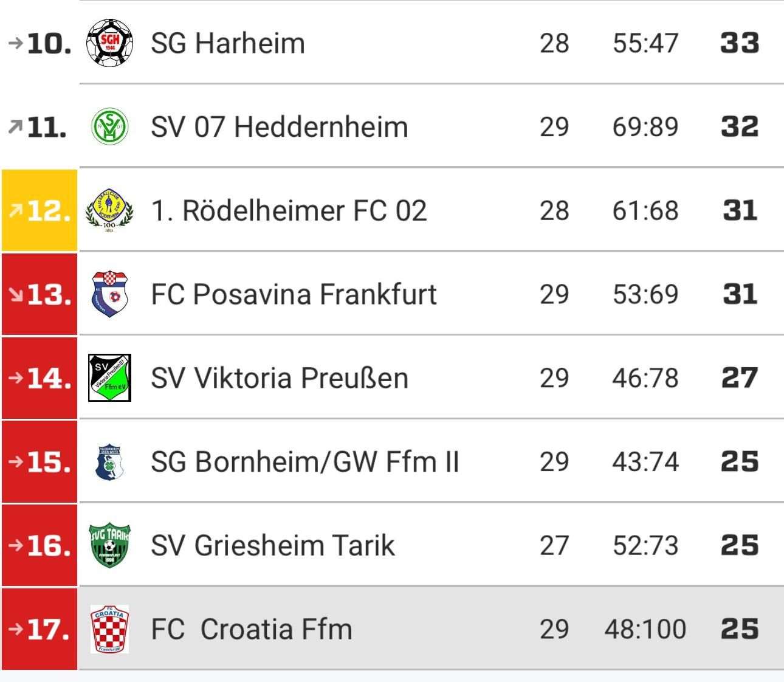Select the SV Griesheim Tarik green logo
Screen dimensions: 784x682
coord(109,546)
